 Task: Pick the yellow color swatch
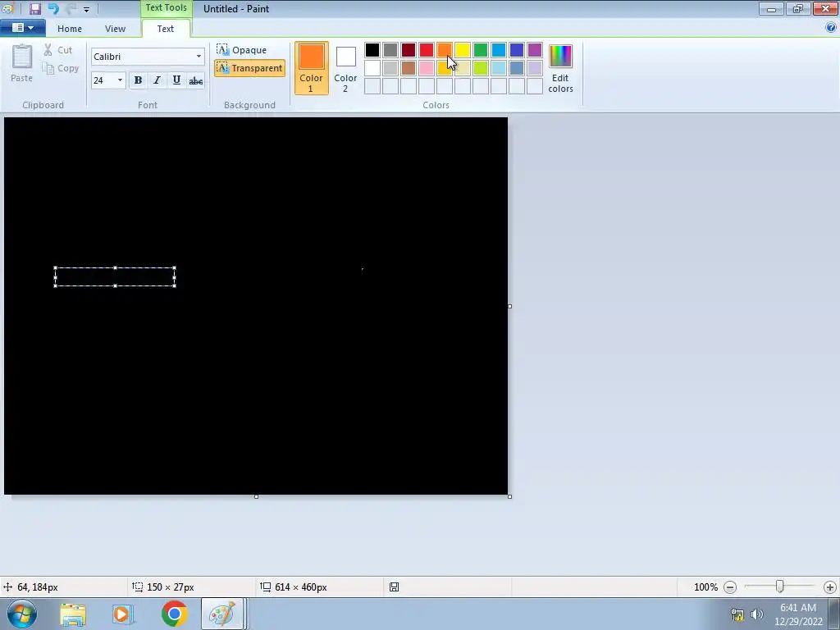tap(463, 50)
